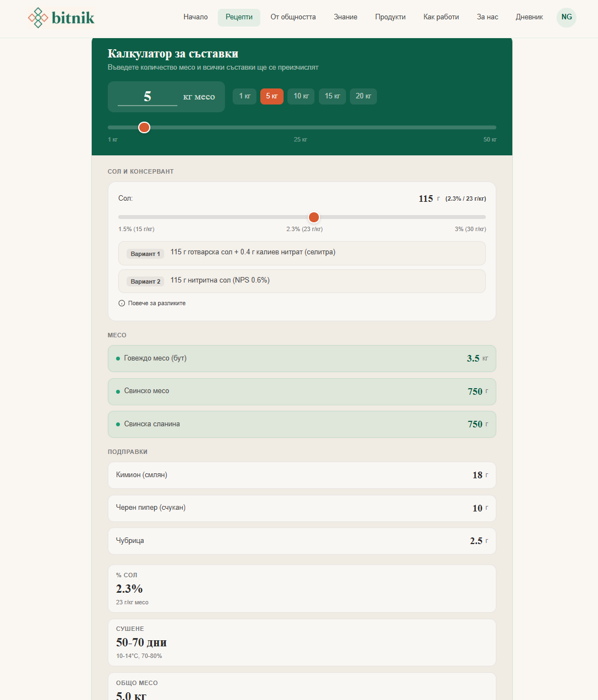The height and width of the screenshot is (700, 598).
Task: Select the 1 кг preset button
Action: click(244, 96)
